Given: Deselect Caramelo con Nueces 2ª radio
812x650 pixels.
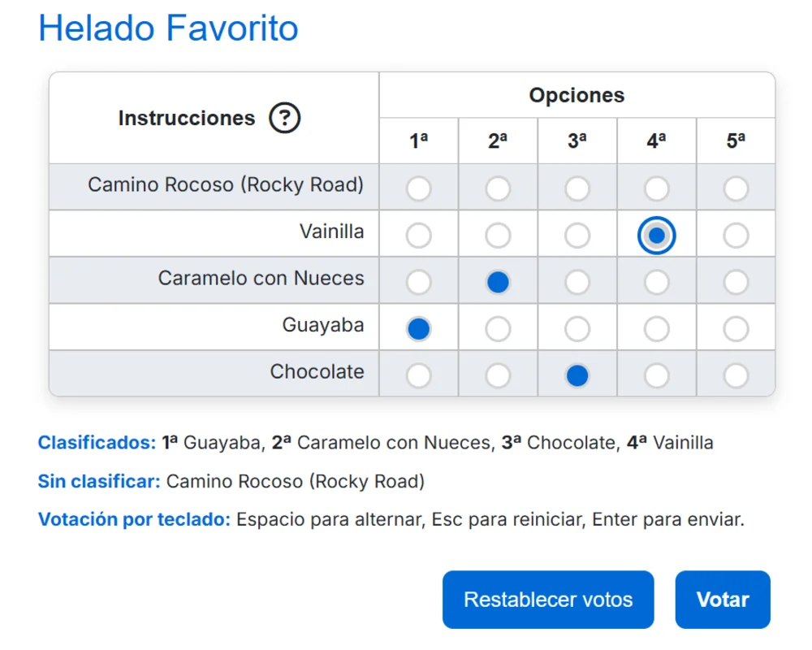Looking at the screenshot, I should [x=498, y=281].
